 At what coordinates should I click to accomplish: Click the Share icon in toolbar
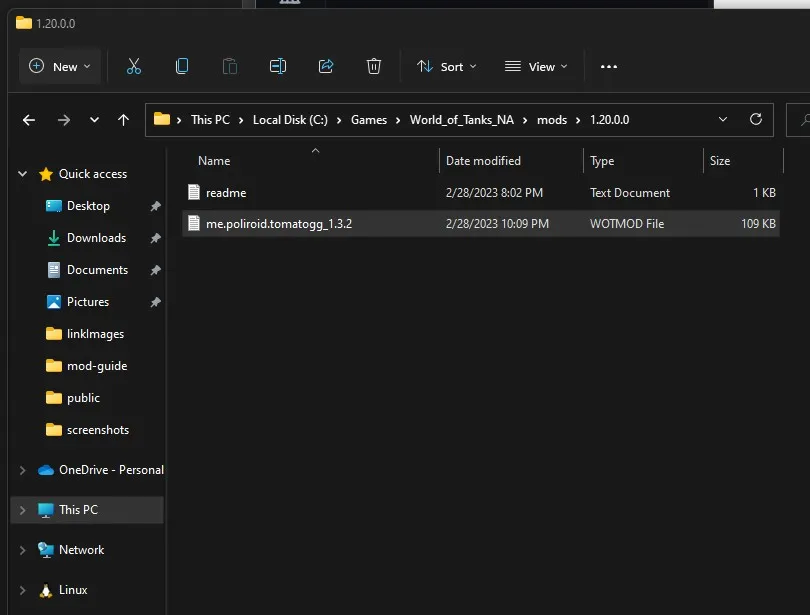(326, 66)
